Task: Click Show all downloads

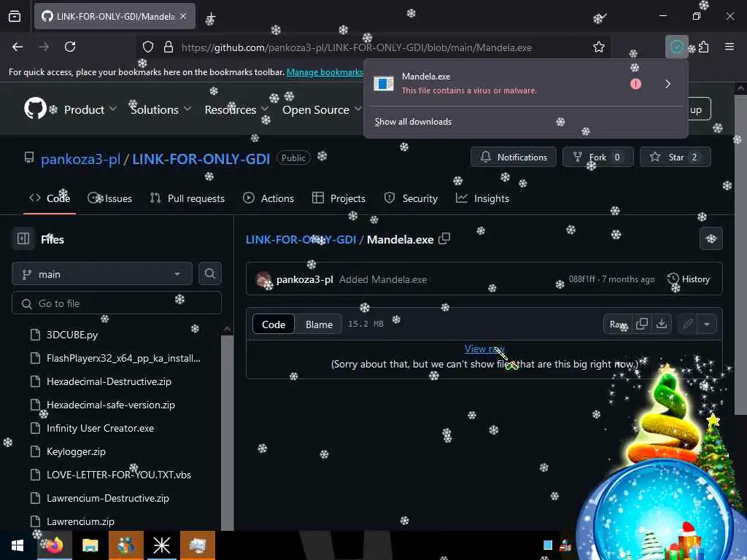Action: (x=413, y=122)
